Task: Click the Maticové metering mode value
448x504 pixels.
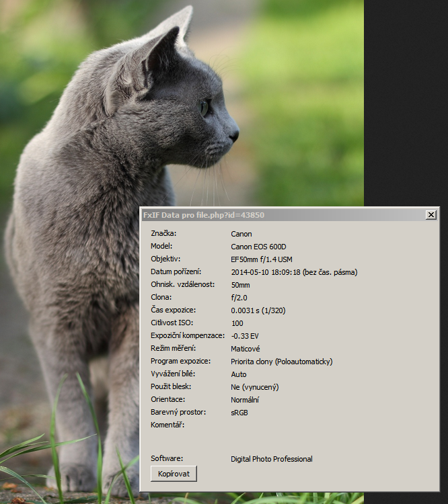Action: 245,349
